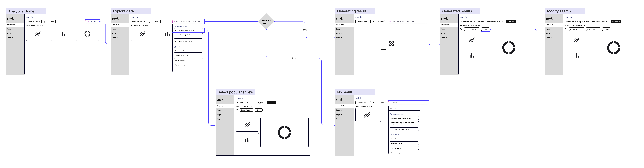Open the bar chart card in Modify search
Screen dimensions: 644x168
point(576,56)
